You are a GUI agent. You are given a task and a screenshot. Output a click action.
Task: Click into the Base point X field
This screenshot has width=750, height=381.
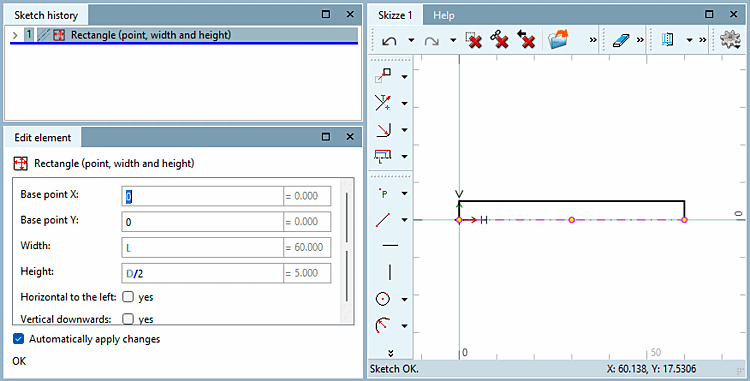(202, 196)
